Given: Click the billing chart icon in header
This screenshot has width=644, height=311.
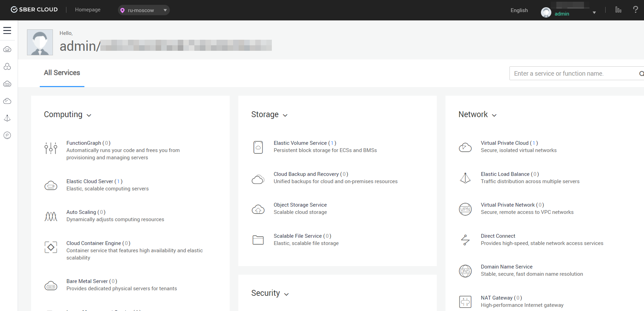Looking at the screenshot, I should (x=618, y=10).
